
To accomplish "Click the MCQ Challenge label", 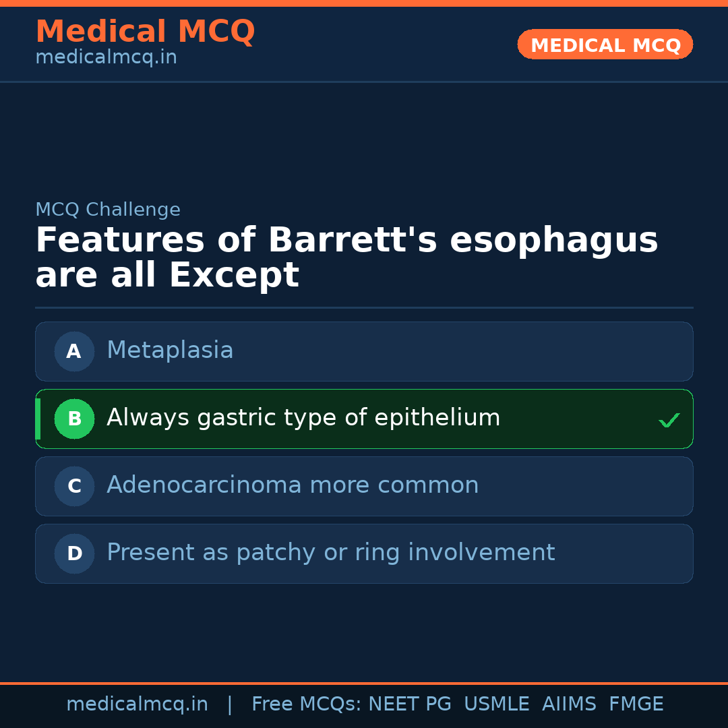I will [108, 210].
